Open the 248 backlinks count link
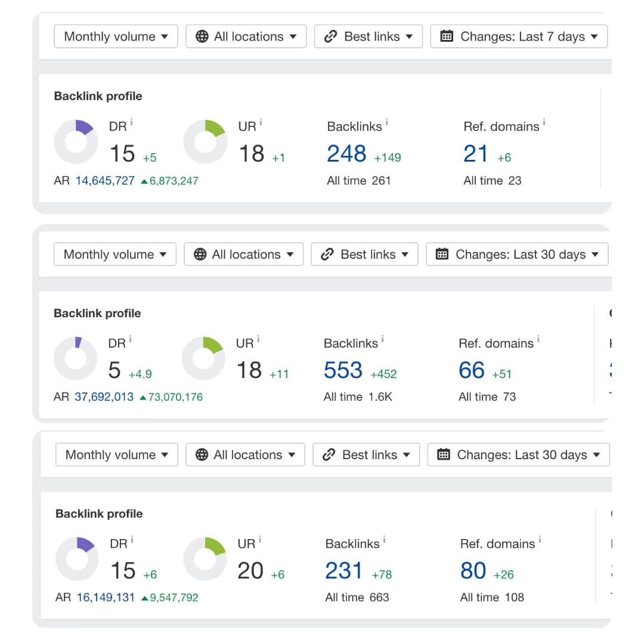644x644 pixels. point(346,154)
